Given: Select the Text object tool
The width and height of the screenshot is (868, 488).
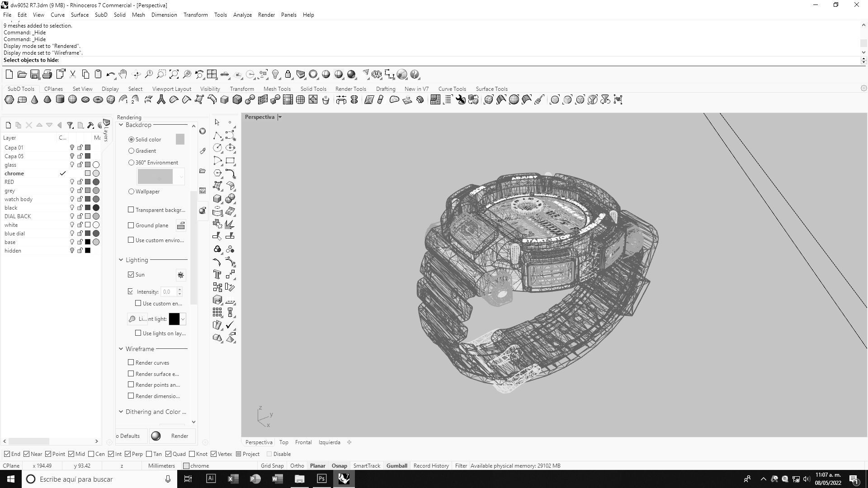Looking at the screenshot, I should pos(217,275).
